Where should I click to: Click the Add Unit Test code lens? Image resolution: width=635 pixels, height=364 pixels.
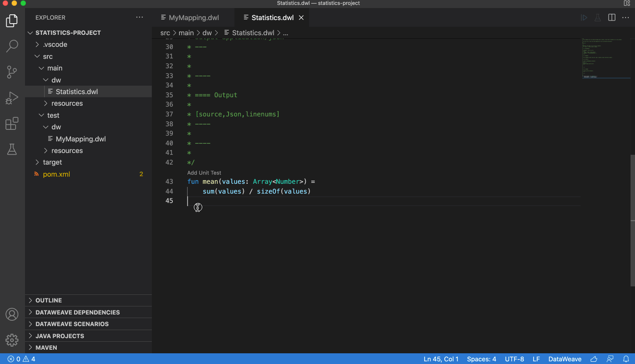(204, 173)
